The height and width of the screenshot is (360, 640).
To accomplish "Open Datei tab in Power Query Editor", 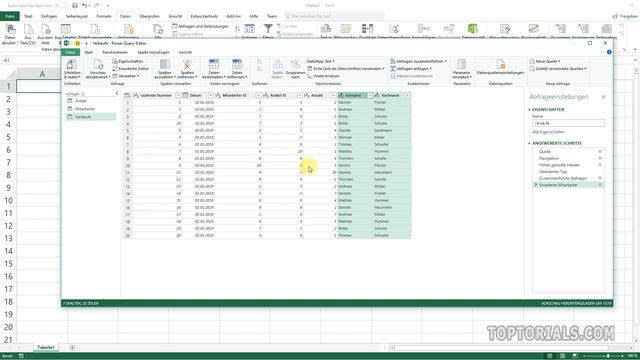I will coord(70,52).
